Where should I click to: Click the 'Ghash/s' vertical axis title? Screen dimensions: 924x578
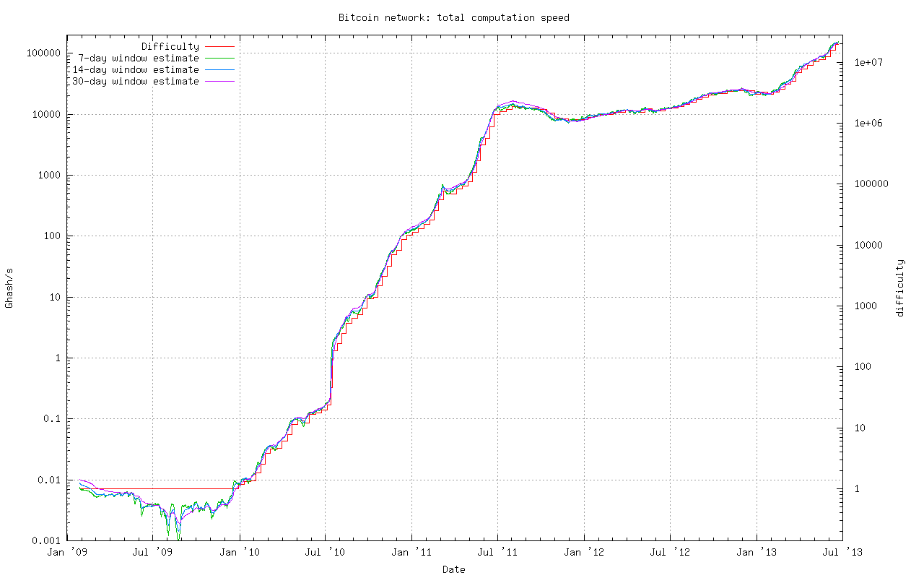tap(9, 288)
